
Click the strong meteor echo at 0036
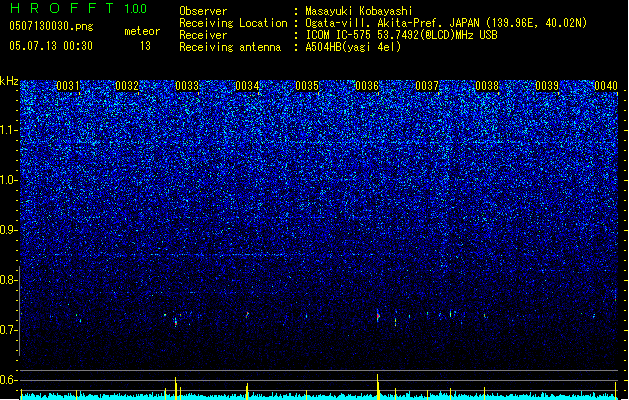tap(378, 316)
